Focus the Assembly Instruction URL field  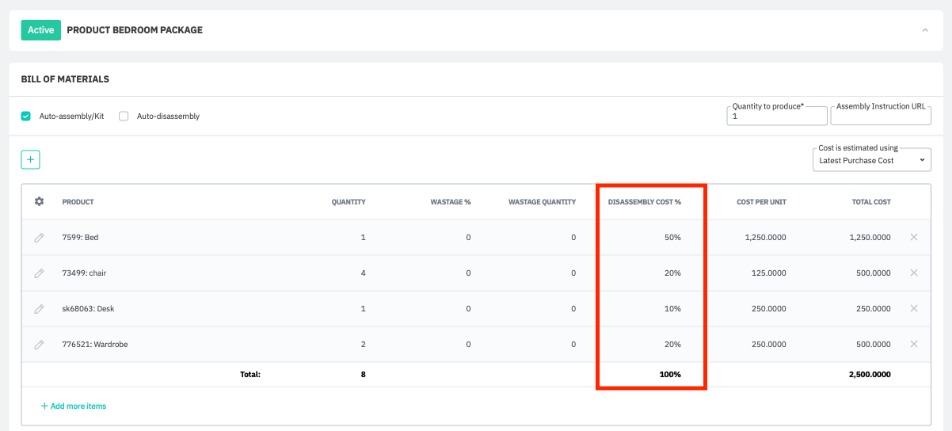(880, 116)
